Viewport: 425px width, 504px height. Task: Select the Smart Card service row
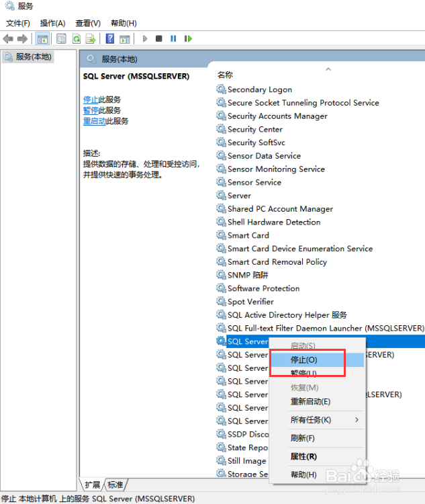coord(248,236)
